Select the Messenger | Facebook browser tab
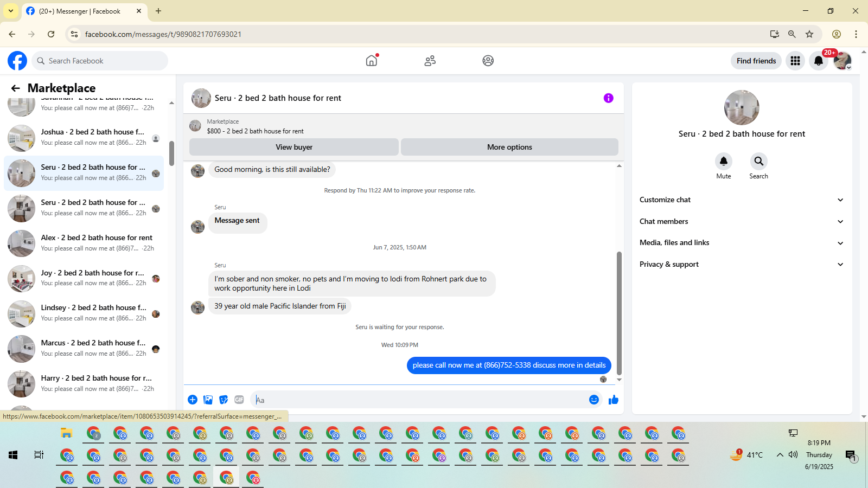Screen dimensions: 868x488 coord(84,11)
